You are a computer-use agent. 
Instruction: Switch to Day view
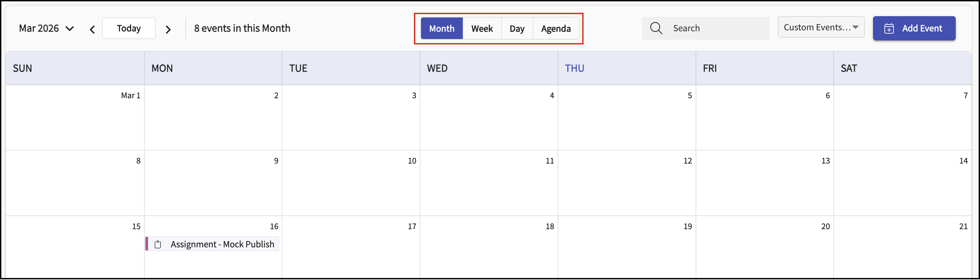point(517,29)
